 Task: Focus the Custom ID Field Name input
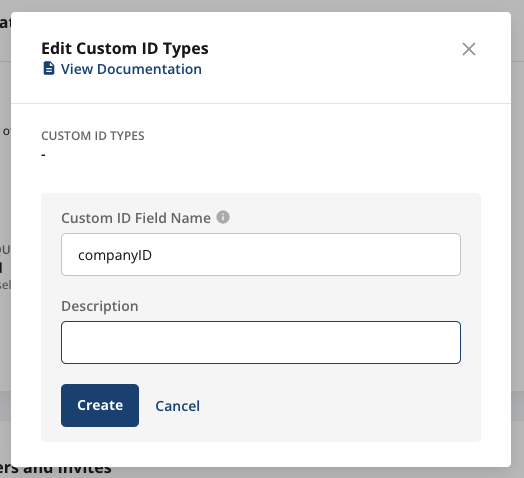(261, 255)
